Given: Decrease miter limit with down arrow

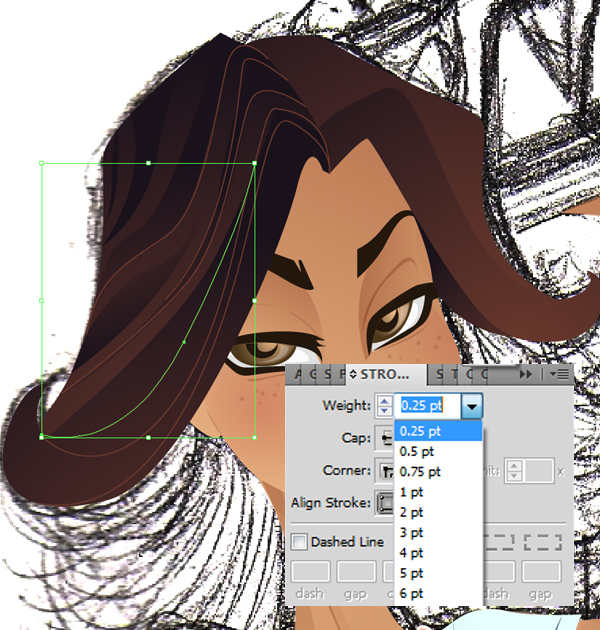Looking at the screenshot, I should click(514, 476).
